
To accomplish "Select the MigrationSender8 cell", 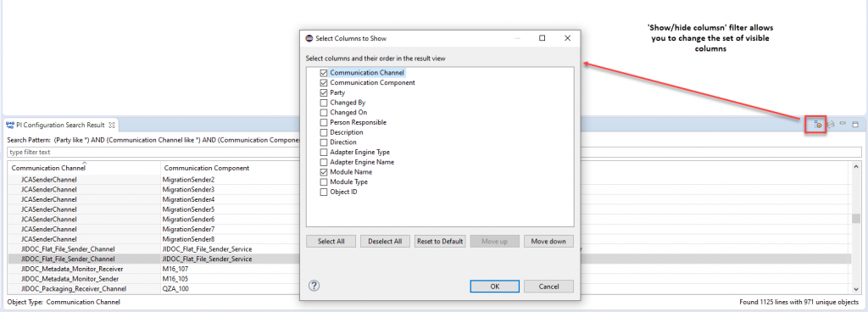I will (x=188, y=239).
